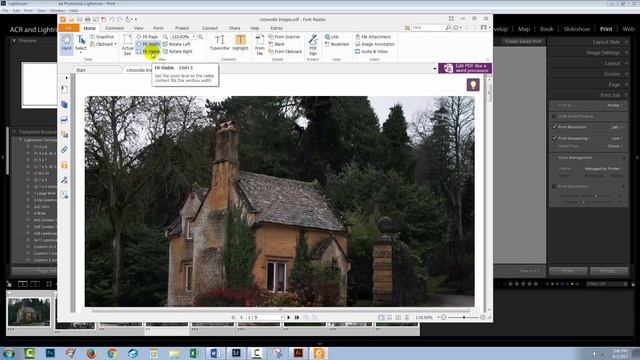
Task: Create PDF From File
Action: click(x=260, y=45)
